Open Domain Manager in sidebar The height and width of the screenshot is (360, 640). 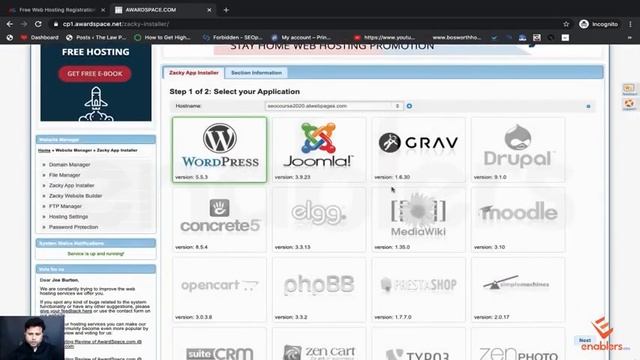69,164
